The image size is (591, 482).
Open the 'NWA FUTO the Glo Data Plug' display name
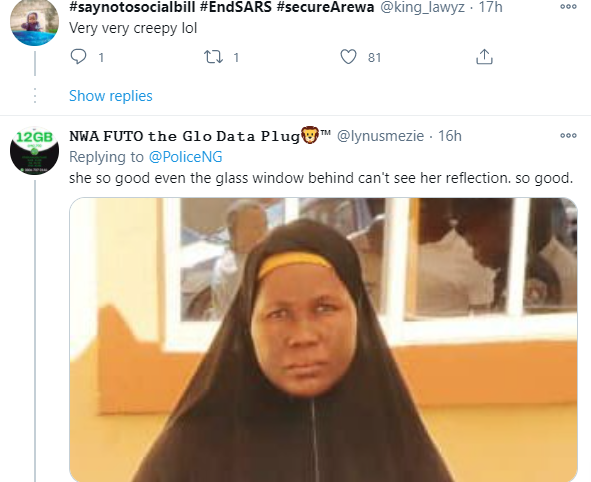200,136
